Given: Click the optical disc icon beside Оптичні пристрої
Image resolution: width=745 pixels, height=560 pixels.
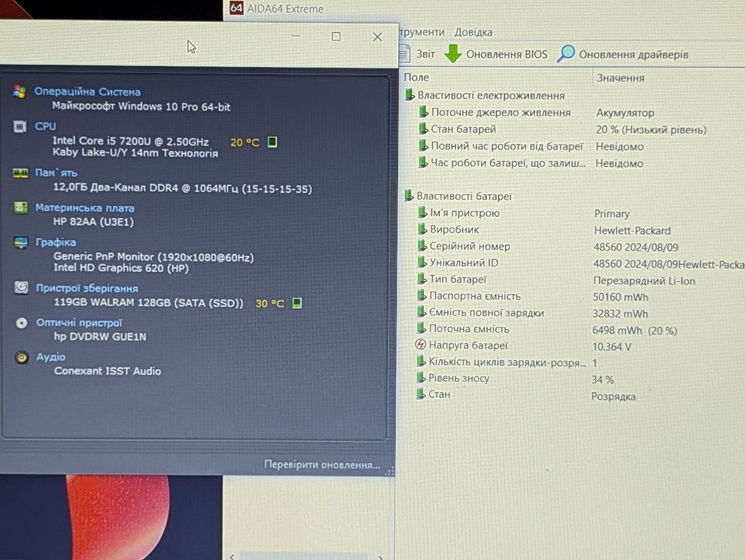Looking at the screenshot, I should (x=22, y=323).
